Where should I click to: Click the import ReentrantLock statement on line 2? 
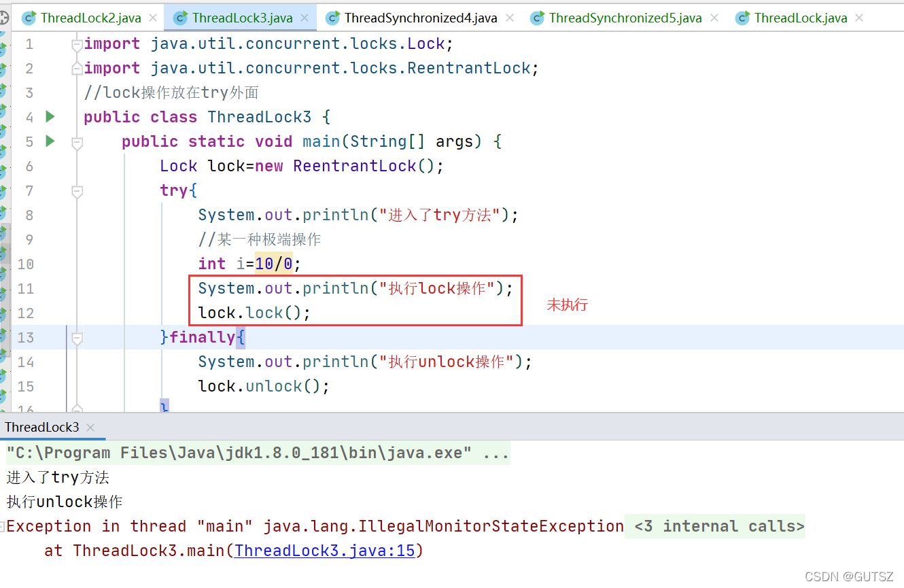(311, 68)
